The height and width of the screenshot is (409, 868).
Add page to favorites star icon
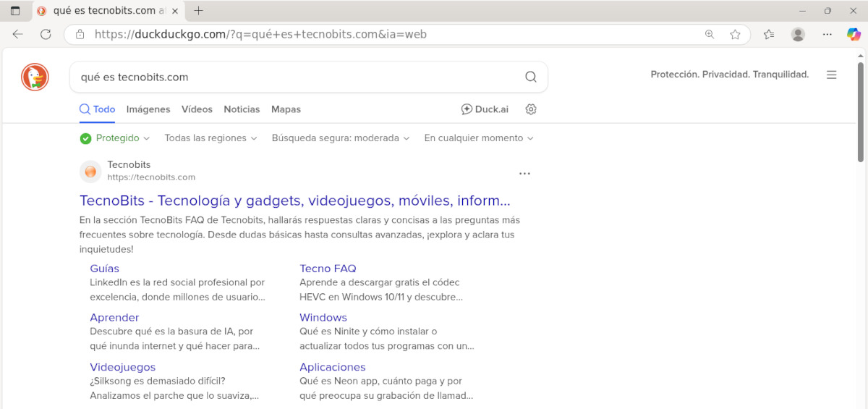(735, 34)
